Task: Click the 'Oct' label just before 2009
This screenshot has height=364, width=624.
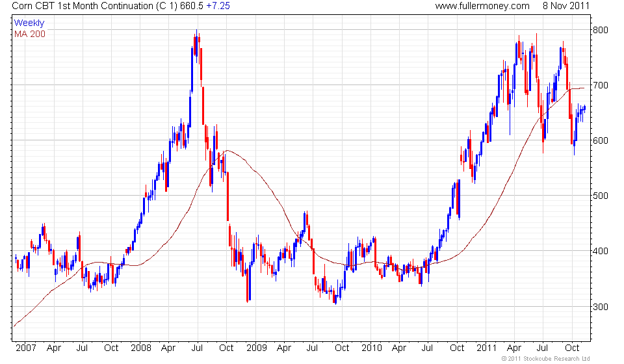Action: pos(226,348)
